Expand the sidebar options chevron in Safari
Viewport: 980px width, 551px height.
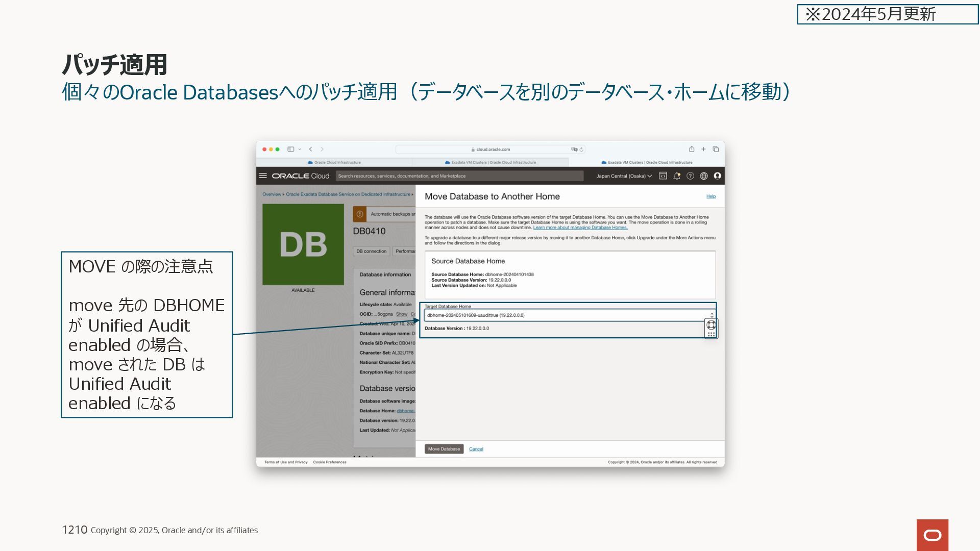click(300, 149)
